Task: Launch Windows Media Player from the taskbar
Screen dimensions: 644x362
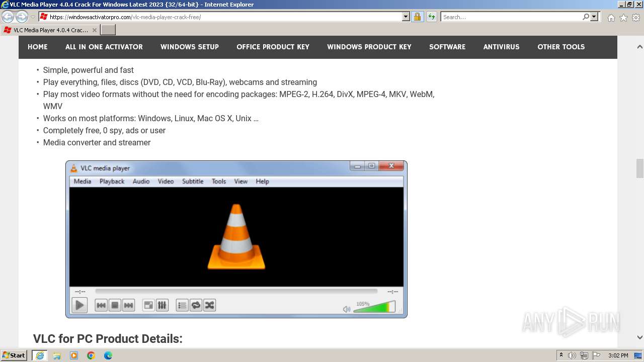Action: [74, 355]
